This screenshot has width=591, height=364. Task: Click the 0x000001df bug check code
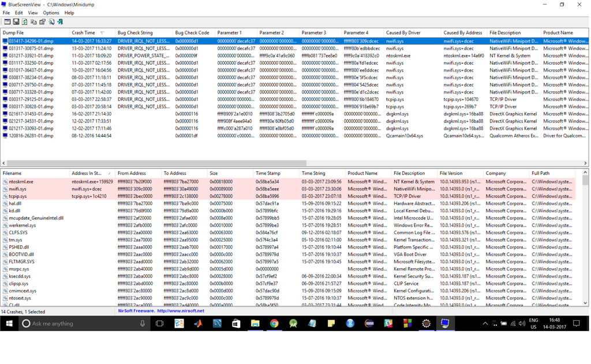pos(186,136)
